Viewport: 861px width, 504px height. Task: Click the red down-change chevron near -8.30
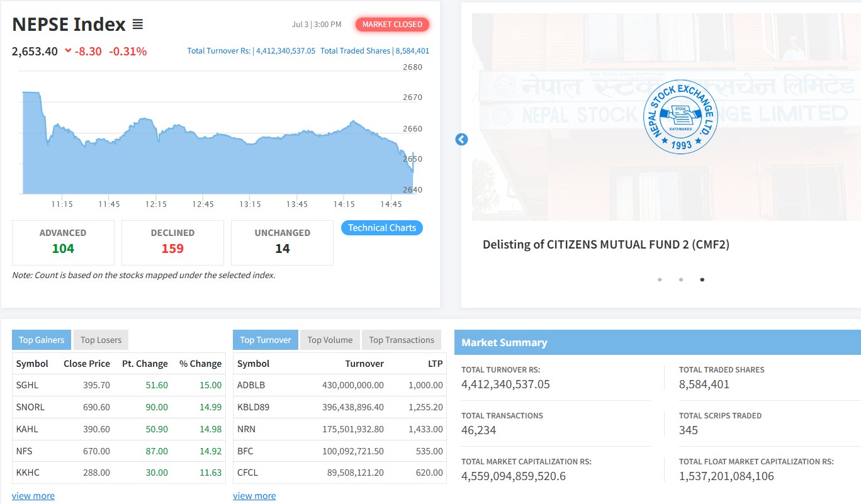pyautogui.click(x=68, y=51)
